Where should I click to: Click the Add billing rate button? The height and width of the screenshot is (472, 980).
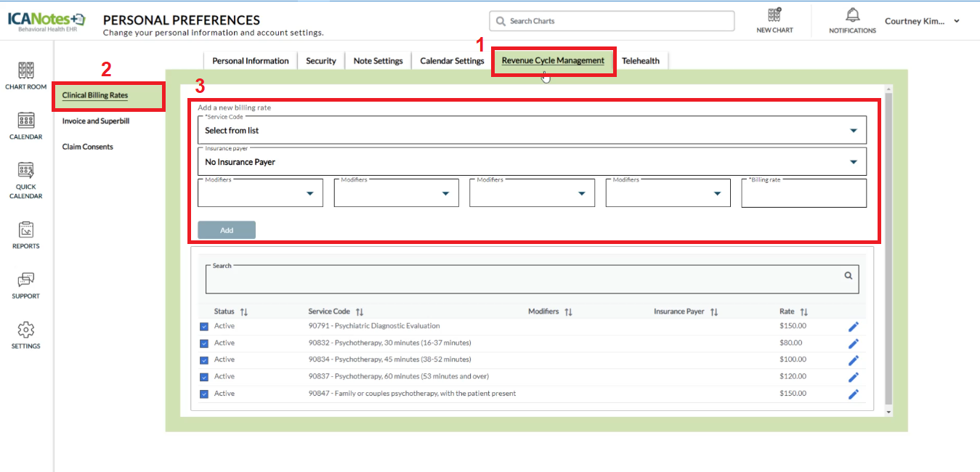point(227,230)
